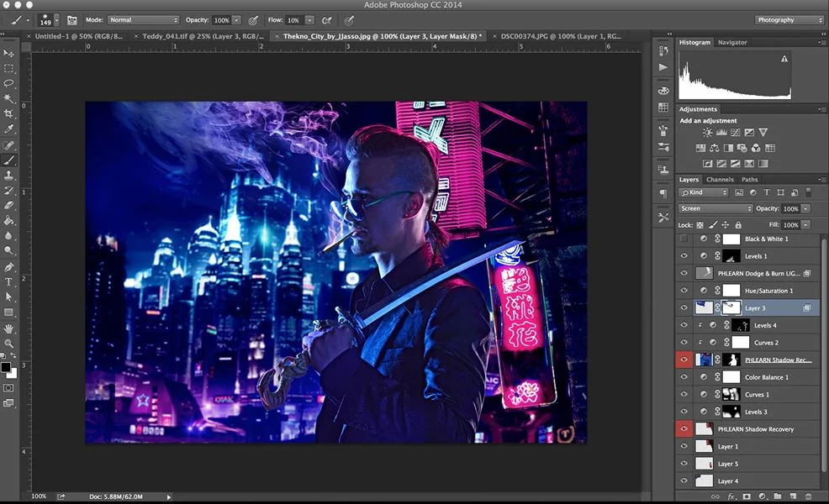Select the Healing Brush tool

tap(8, 144)
